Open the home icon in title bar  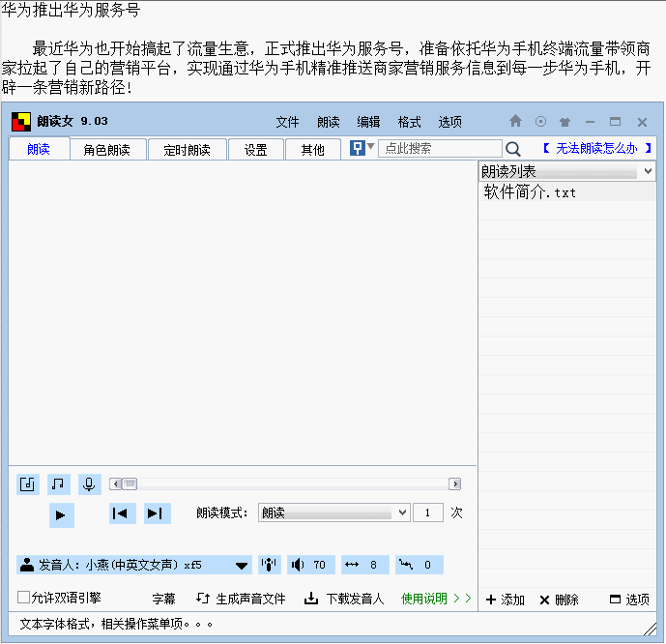515,122
